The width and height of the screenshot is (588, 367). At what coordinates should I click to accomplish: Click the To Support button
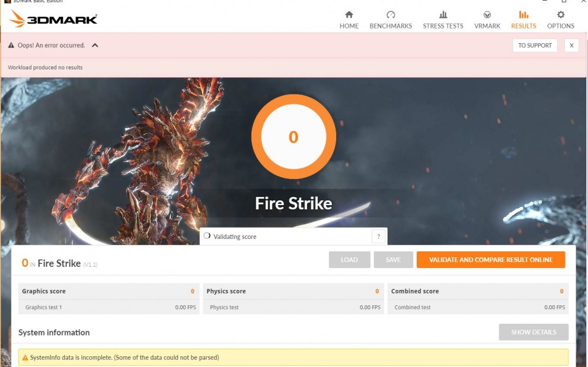(535, 46)
